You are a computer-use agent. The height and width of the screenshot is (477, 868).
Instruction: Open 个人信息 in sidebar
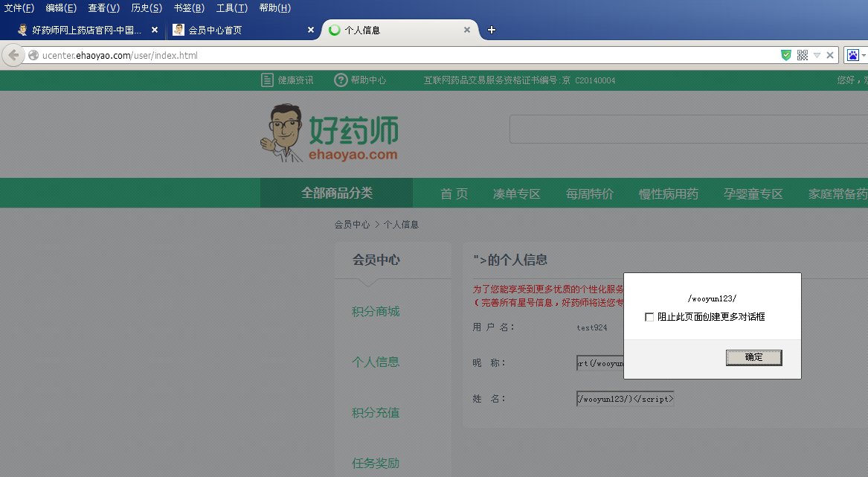(x=376, y=362)
